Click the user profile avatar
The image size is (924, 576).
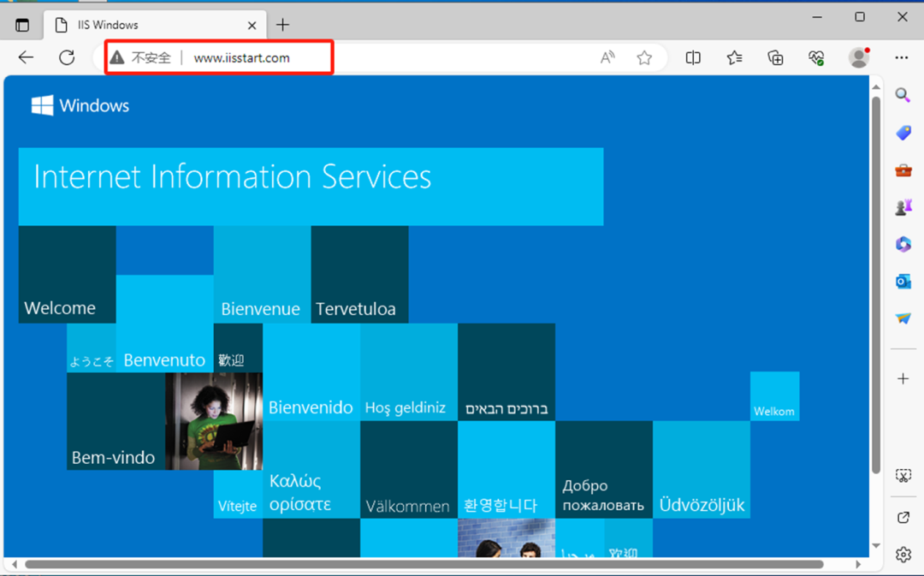858,57
